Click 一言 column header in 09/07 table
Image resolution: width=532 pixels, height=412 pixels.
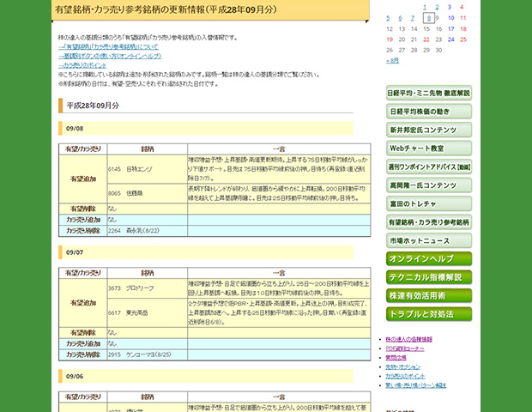point(279,273)
